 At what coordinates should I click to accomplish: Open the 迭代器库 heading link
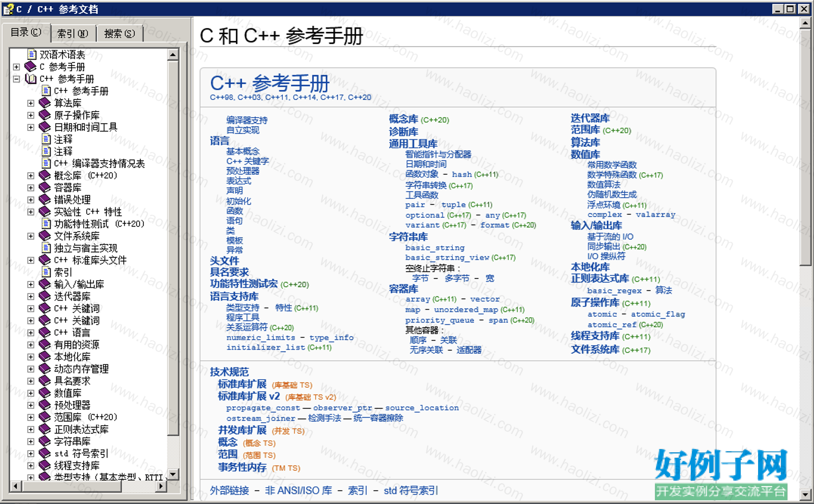click(x=590, y=118)
